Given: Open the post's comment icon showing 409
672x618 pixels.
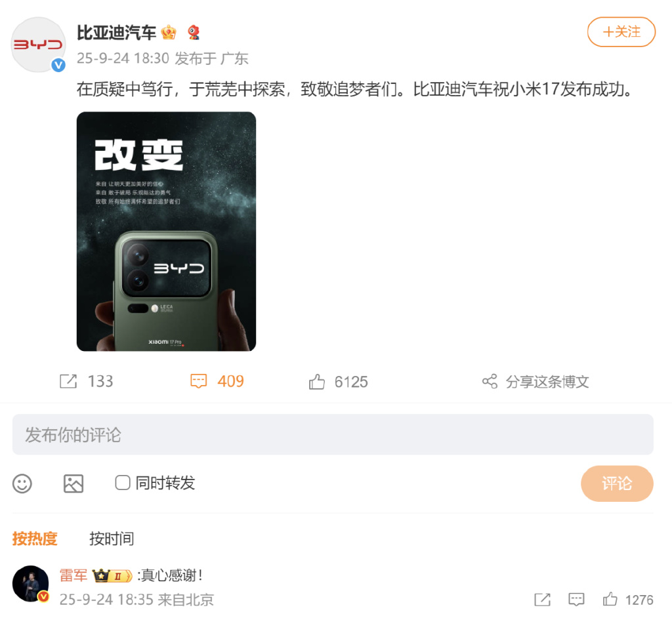Looking at the screenshot, I should 198,381.
